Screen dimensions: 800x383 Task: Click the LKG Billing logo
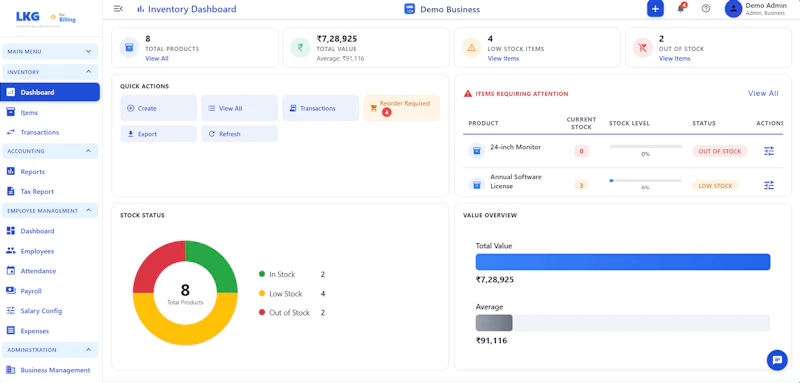(x=45, y=18)
